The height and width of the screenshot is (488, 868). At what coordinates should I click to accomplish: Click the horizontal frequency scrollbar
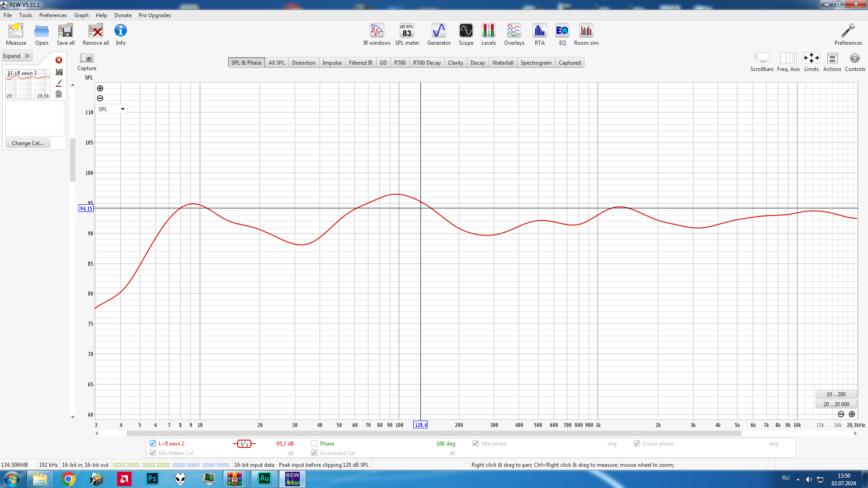point(434,433)
